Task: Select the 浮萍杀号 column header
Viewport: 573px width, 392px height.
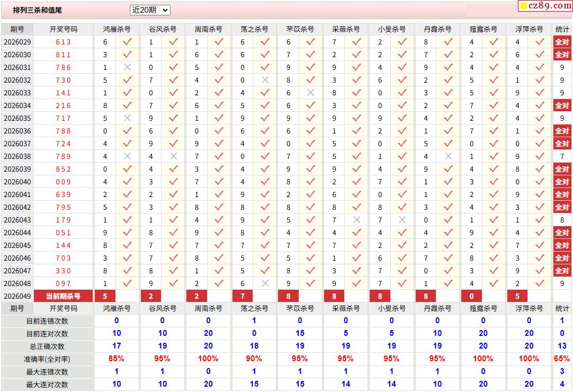Action: (x=529, y=29)
